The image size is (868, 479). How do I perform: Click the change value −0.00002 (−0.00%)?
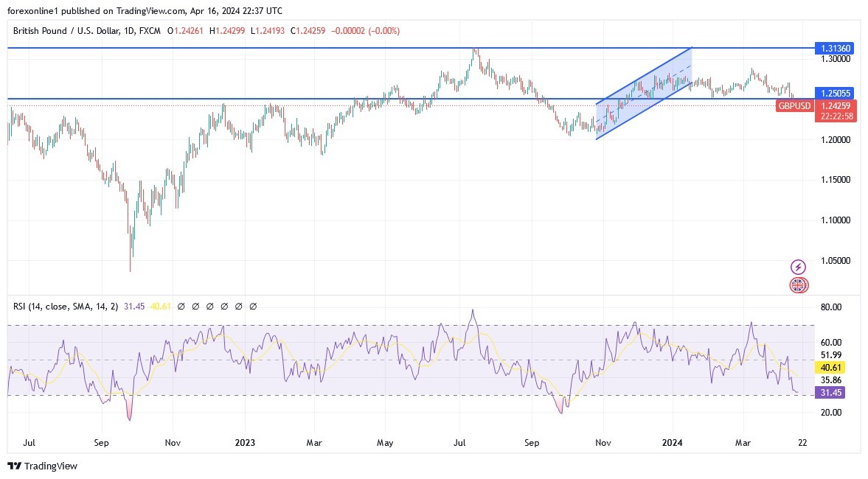[x=365, y=31]
